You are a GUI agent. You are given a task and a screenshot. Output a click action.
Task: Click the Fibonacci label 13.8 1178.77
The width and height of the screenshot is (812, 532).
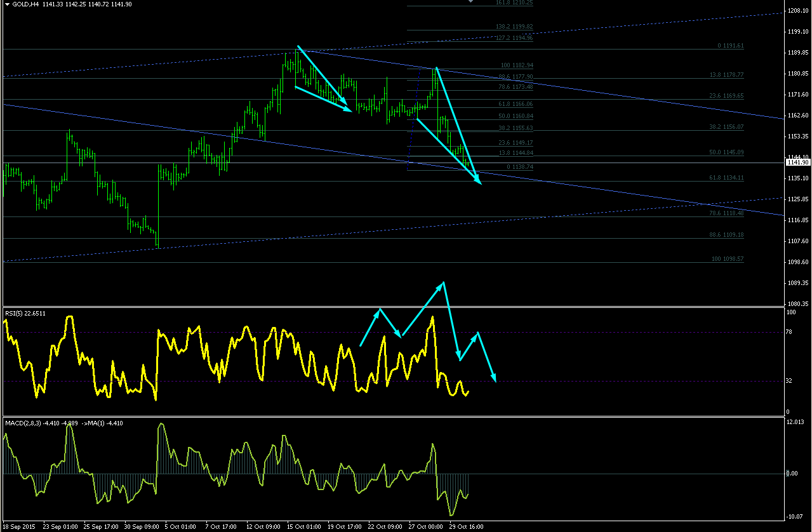tap(726, 75)
